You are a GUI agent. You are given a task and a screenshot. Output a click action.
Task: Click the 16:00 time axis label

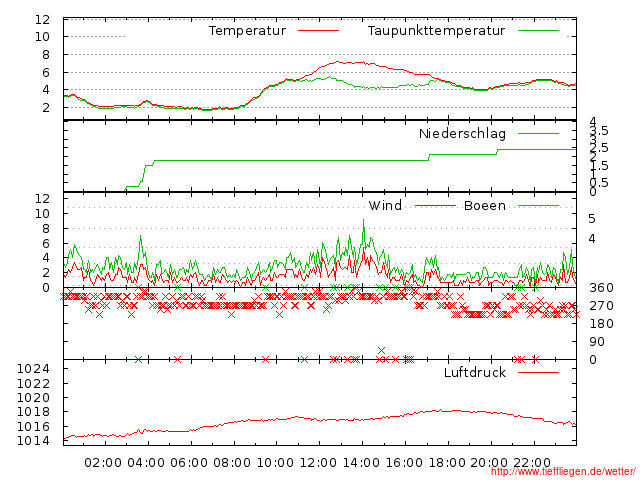pyautogui.click(x=404, y=463)
